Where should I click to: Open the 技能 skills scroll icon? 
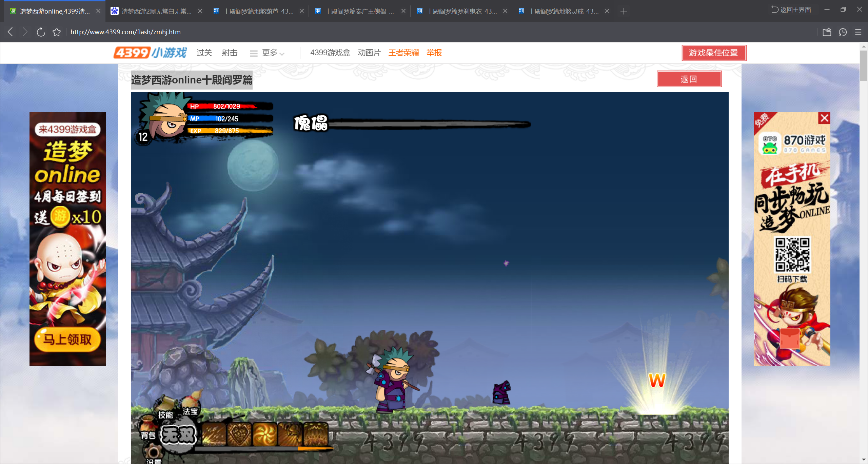coord(166,406)
